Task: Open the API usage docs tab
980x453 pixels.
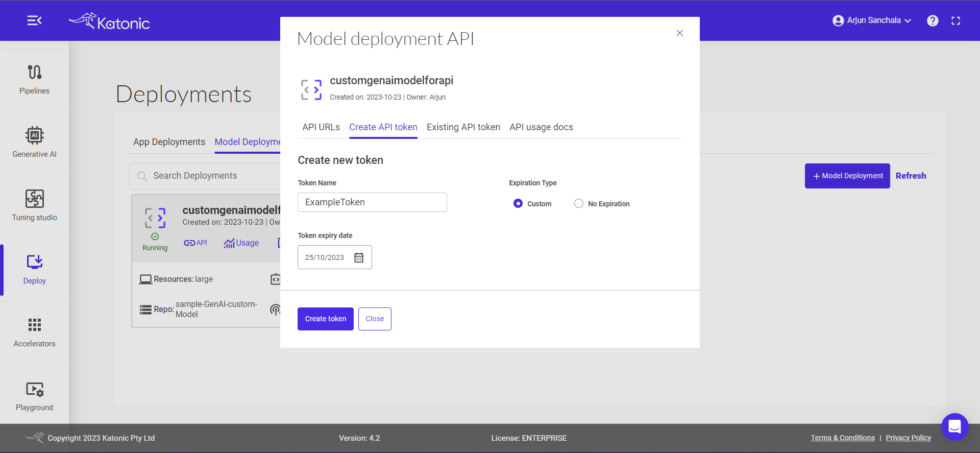Action: (541, 127)
